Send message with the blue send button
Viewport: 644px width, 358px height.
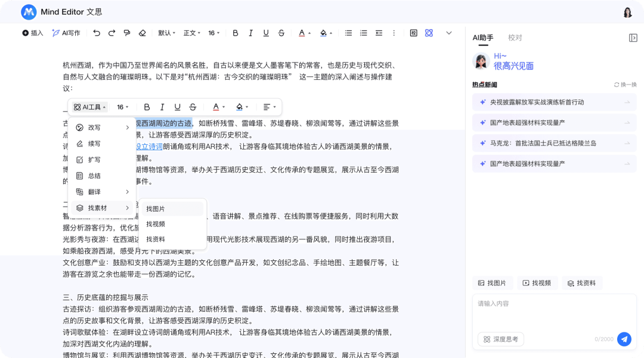point(624,339)
